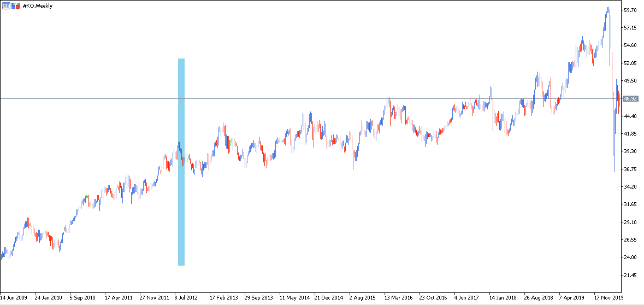The height and width of the screenshot is (305, 644).
Task: Click the 17 Nov 2019 date label
Action: 610,297
